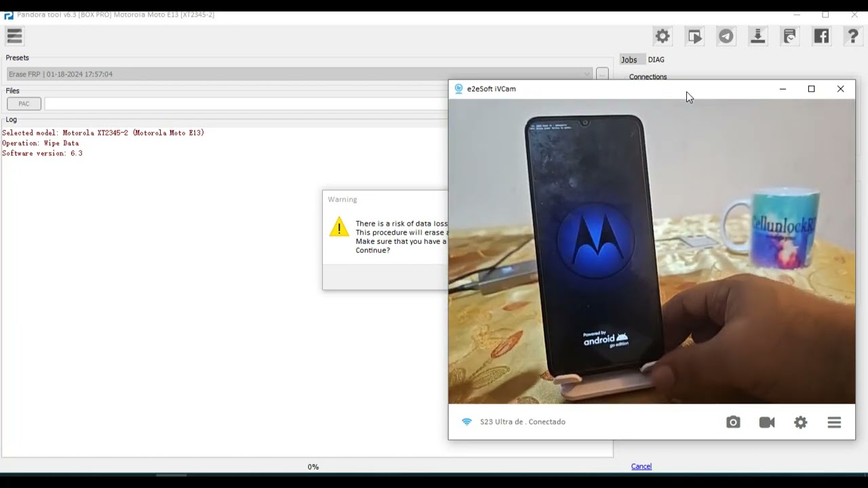Viewport: 868px width, 488px height.
Task: Minimize the iVCam window
Action: (783, 89)
